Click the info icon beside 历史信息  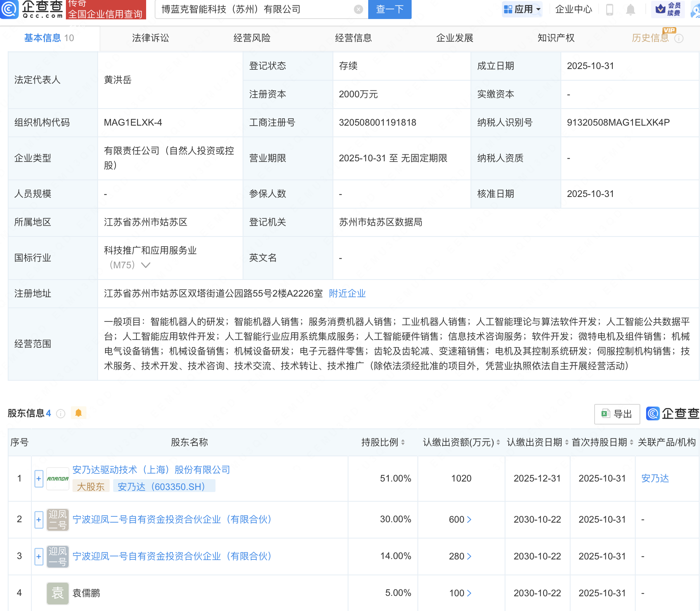coord(678,38)
